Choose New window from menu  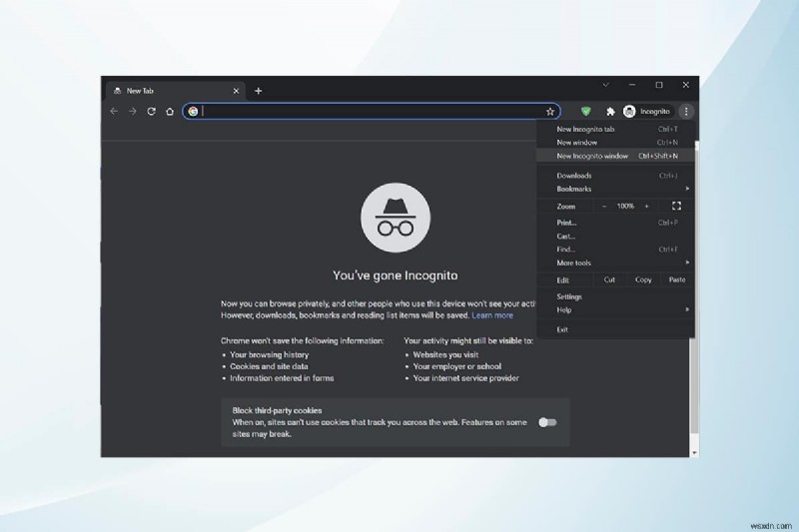[x=615, y=143]
